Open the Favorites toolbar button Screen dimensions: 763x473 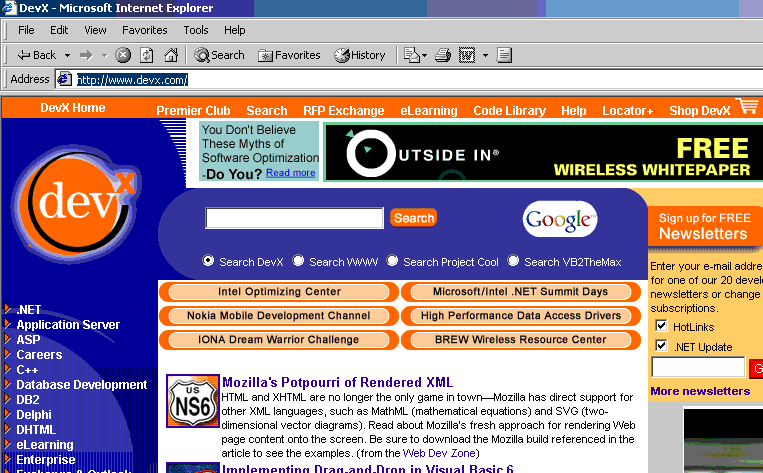click(x=289, y=55)
